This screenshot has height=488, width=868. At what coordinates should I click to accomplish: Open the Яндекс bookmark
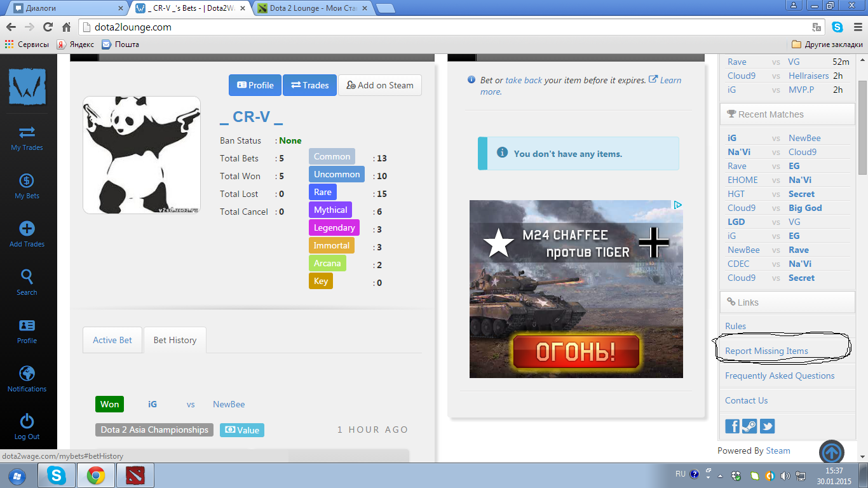[x=75, y=44]
